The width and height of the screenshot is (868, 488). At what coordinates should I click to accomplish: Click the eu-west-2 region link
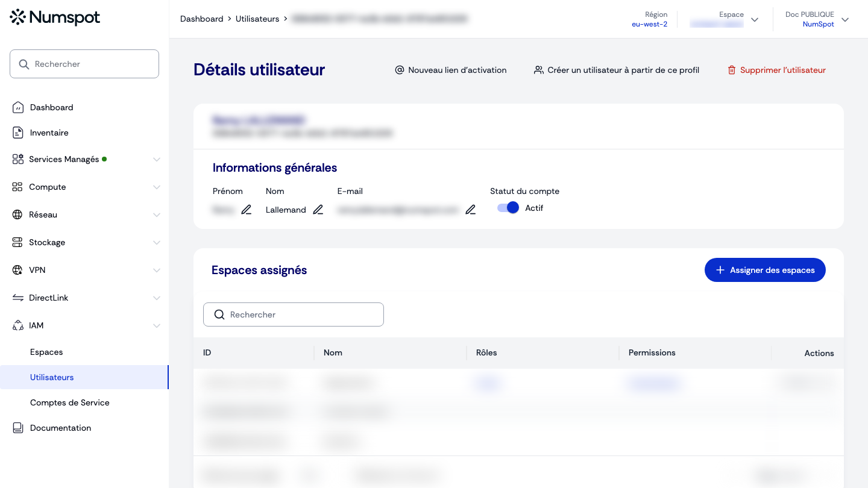point(649,24)
